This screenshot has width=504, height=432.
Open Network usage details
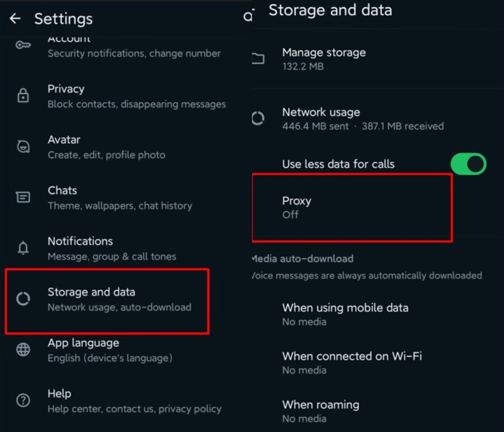pos(362,119)
